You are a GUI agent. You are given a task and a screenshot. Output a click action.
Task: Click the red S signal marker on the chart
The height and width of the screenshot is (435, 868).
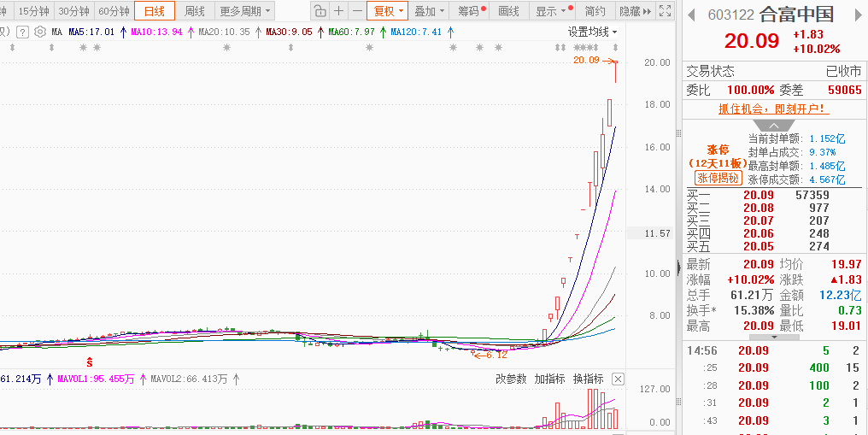89,362
